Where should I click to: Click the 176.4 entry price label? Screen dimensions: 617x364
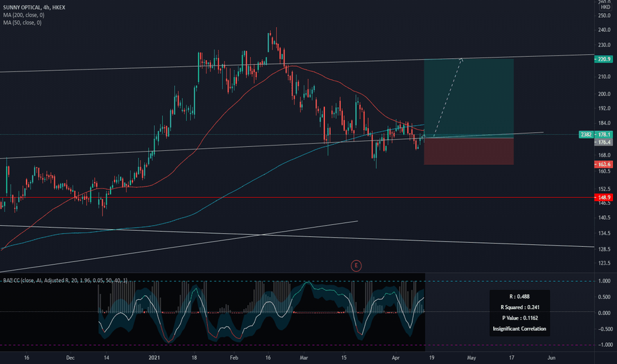coord(604,142)
